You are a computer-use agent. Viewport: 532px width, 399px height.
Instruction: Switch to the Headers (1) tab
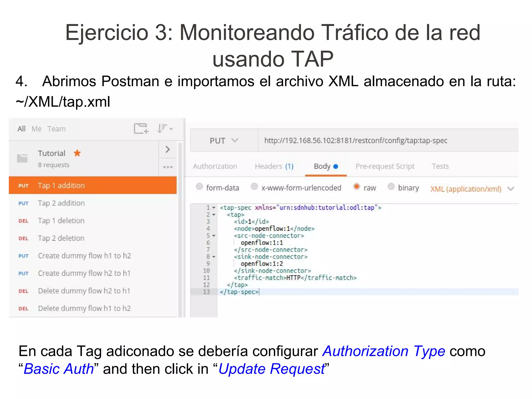[x=274, y=166]
